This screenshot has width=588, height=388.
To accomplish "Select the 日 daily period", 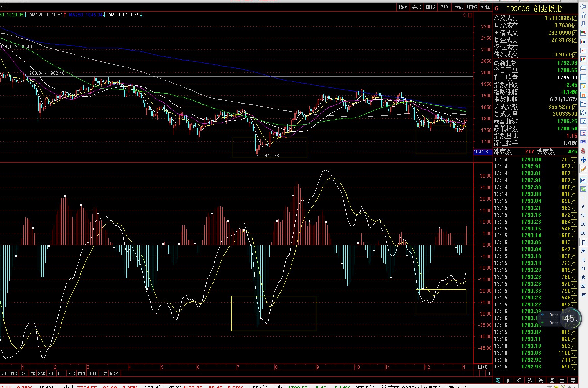I will [583, 242].
